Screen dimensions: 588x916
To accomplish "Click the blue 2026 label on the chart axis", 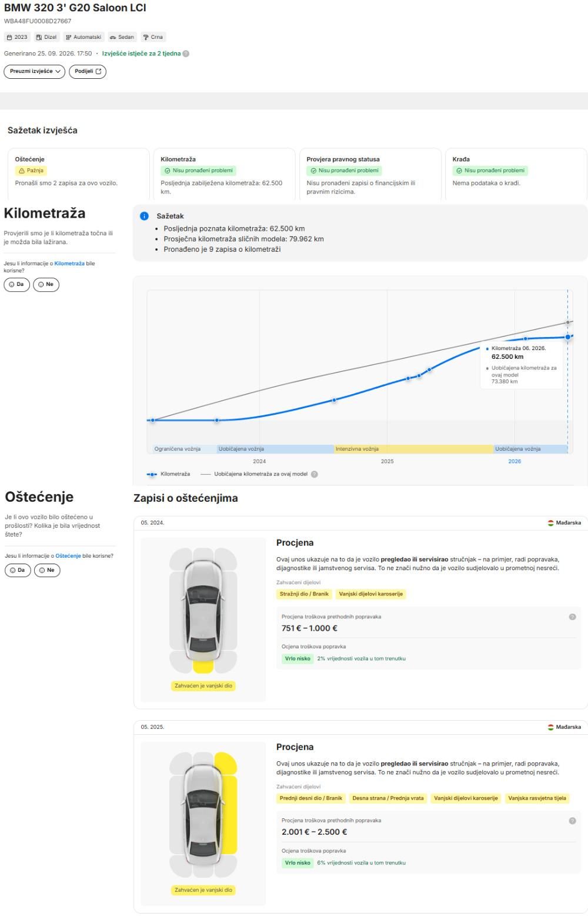I will click(x=514, y=461).
